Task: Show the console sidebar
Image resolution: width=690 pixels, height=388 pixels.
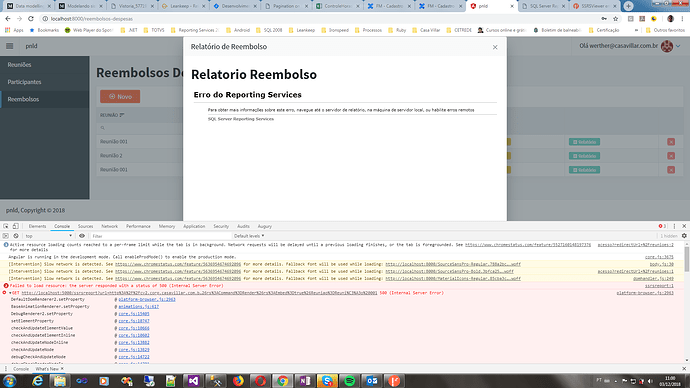Action: 6,236
